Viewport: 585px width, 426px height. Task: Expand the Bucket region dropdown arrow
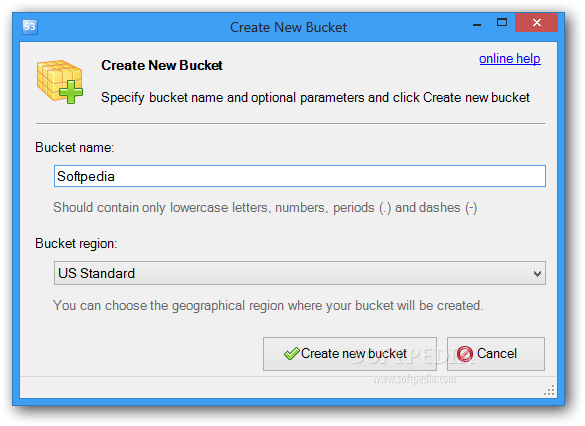click(x=537, y=274)
